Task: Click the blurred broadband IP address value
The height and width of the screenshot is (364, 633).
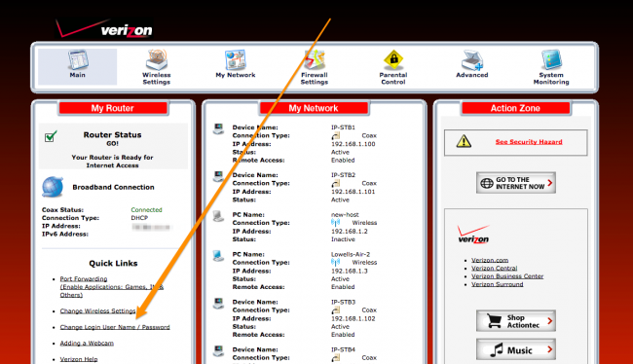Action: [x=152, y=227]
